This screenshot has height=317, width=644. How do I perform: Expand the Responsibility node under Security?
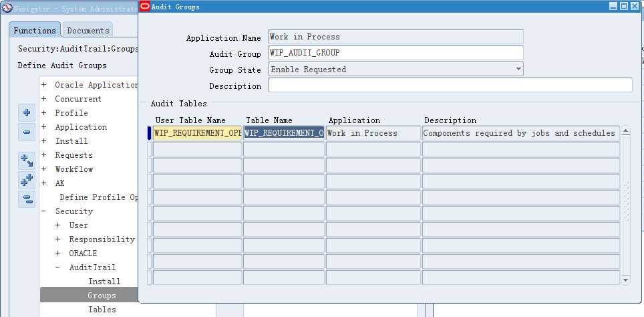tap(58, 239)
